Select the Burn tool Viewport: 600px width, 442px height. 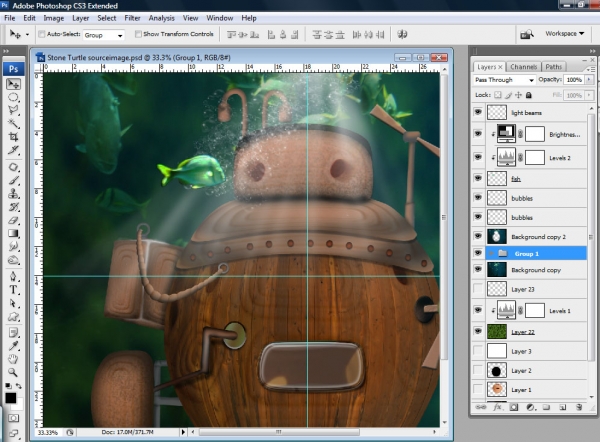(x=13, y=260)
